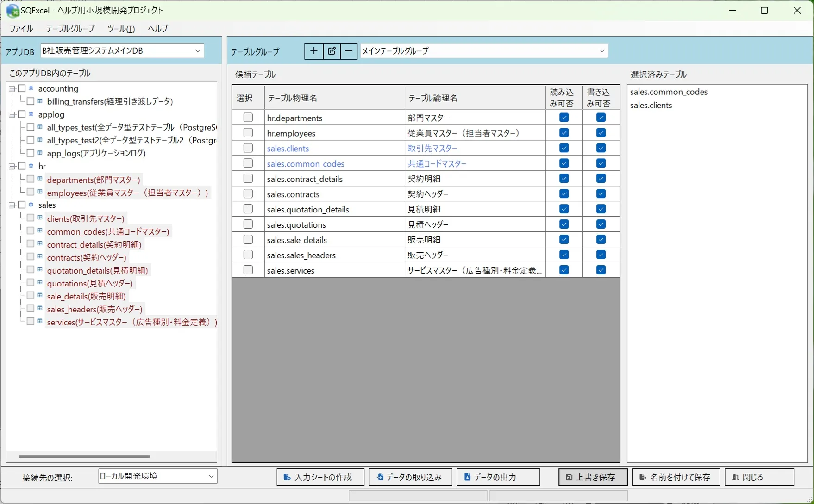Open the アプリDB dropdown
The image size is (814, 504).
122,51
